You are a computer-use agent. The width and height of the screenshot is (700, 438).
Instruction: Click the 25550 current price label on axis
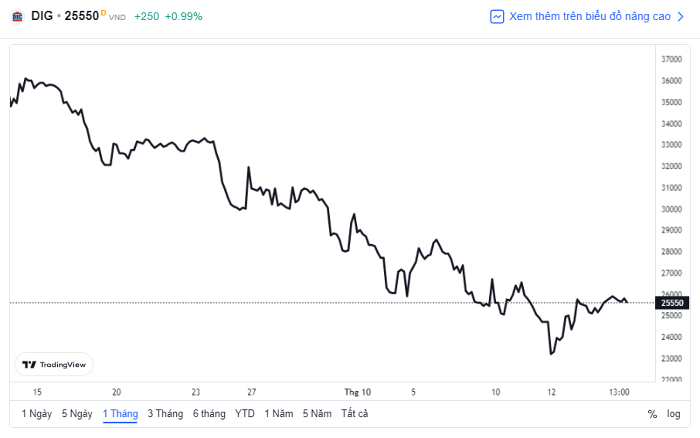pyautogui.click(x=672, y=303)
